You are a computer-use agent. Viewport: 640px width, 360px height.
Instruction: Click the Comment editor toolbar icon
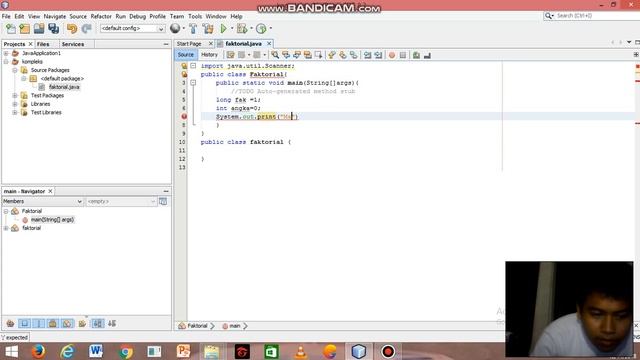(416, 55)
